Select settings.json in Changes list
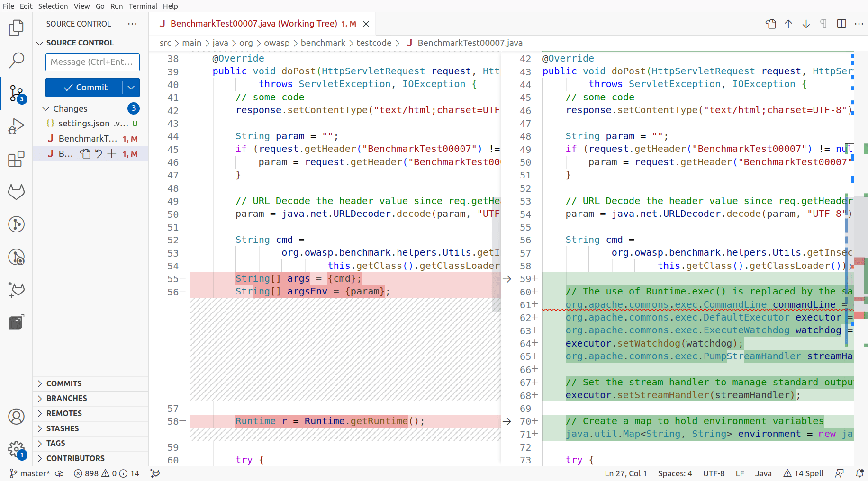Image resolution: width=868 pixels, height=481 pixels. (90, 124)
